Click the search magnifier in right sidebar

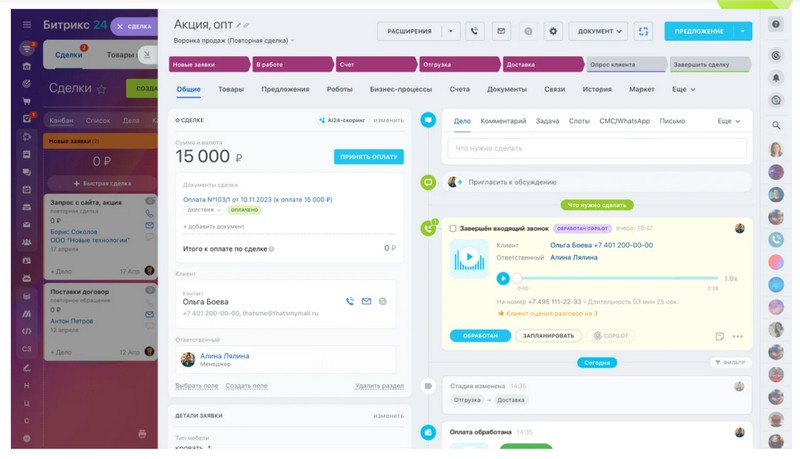pyautogui.click(x=776, y=125)
